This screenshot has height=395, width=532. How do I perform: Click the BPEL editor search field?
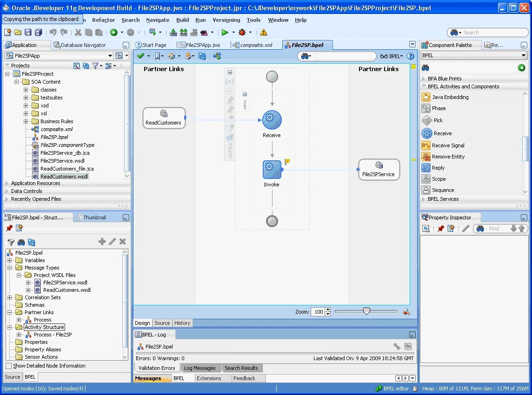(343, 56)
